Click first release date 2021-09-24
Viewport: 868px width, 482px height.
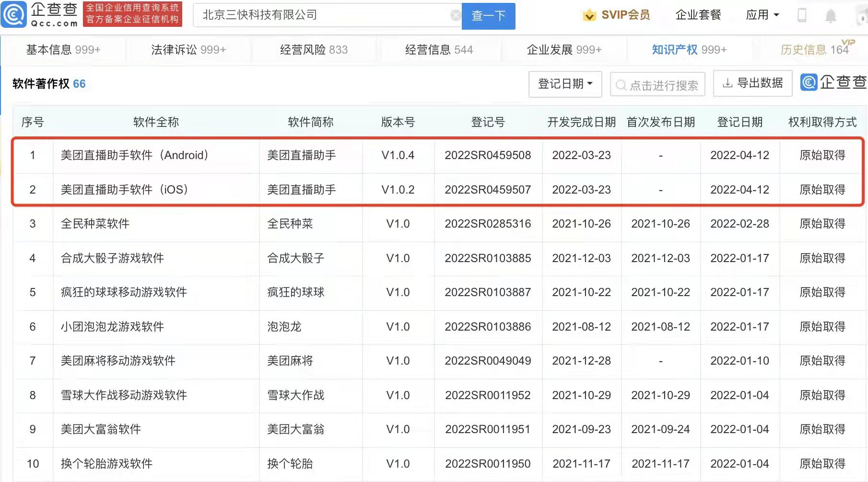(x=660, y=429)
